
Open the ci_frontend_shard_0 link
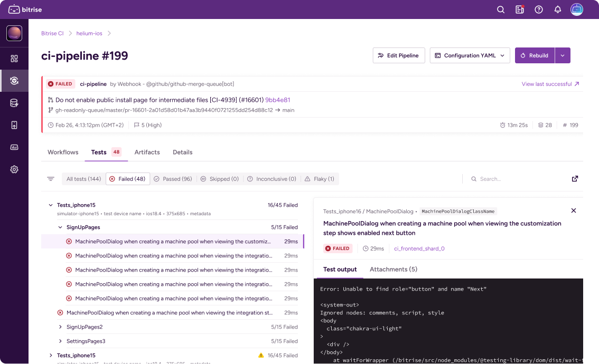tap(419, 248)
